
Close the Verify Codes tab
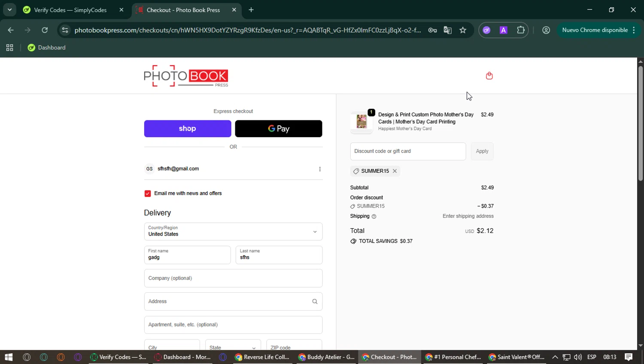tap(122, 10)
